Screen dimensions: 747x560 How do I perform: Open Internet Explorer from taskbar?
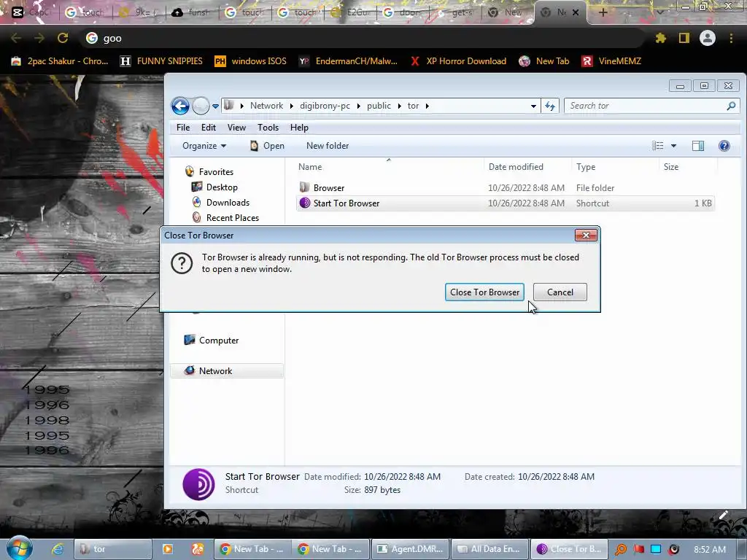point(58,549)
